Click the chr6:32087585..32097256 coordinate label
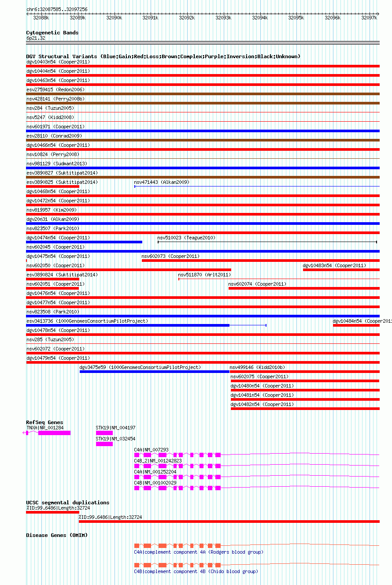Viewport: 392px width, 585px height. coord(57,9)
